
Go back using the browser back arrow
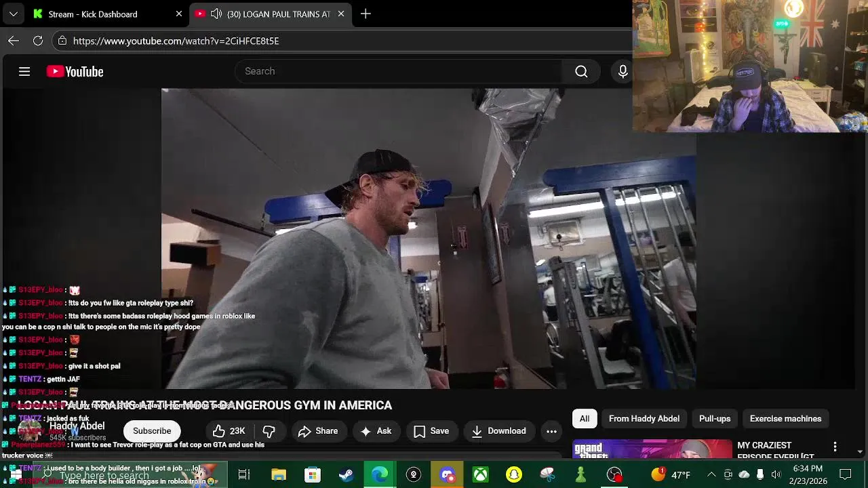point(14,41)
